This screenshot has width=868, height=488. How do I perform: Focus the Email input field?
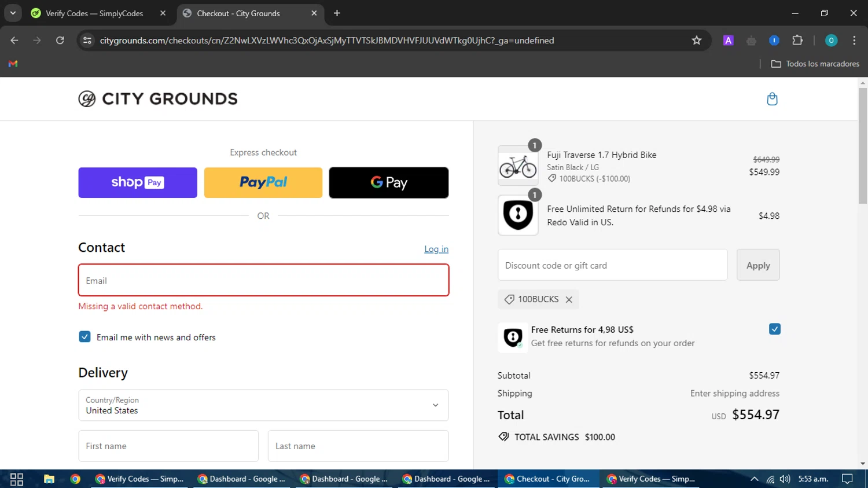coord(263,281)
